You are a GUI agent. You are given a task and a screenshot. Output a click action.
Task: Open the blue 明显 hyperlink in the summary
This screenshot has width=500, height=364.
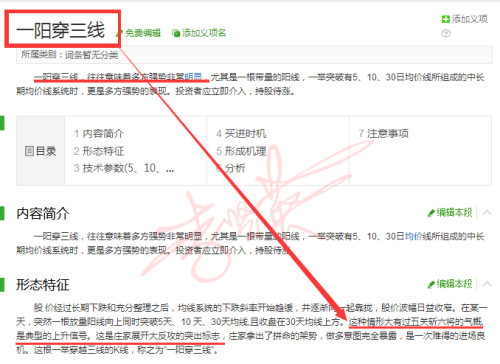(193, 77)
